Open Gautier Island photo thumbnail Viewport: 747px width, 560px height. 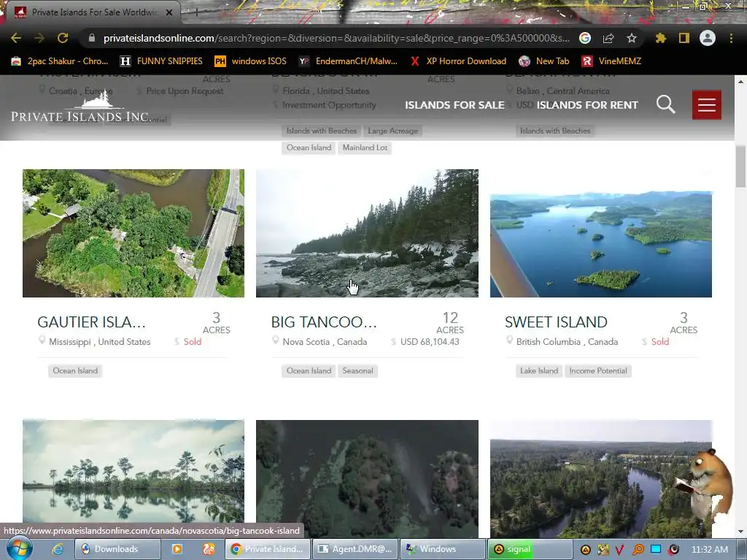pos(133,233)
